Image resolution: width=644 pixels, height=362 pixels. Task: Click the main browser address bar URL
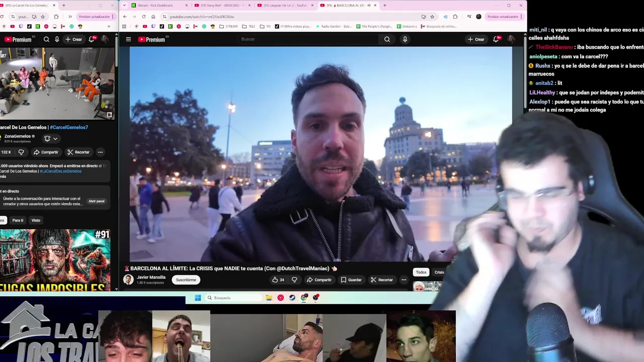[x=202, y=17]
